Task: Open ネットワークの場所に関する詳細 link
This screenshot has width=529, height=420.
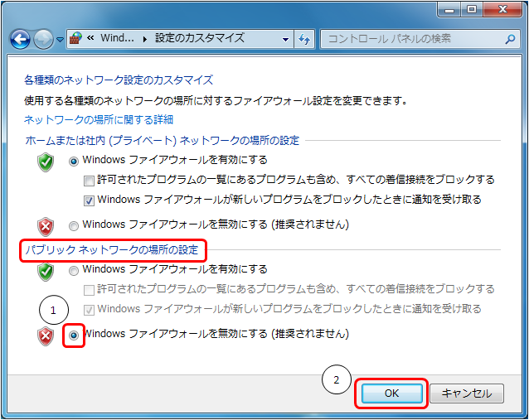Action: 99,119
